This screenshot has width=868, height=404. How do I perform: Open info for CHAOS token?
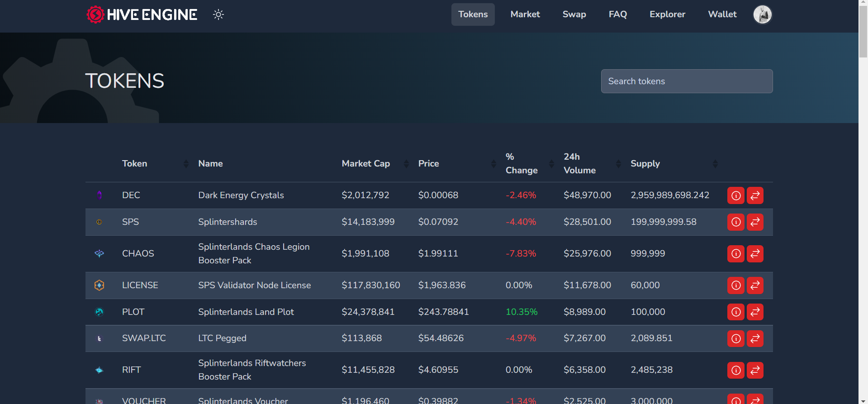click(736, 254)
